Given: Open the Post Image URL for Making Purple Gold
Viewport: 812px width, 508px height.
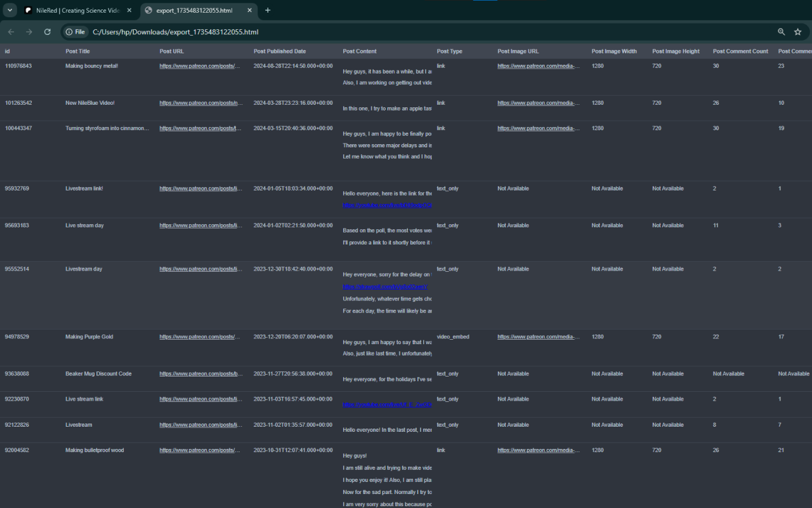Looking at the screenshot, I should pyautogui.click(x=538, y=337).
